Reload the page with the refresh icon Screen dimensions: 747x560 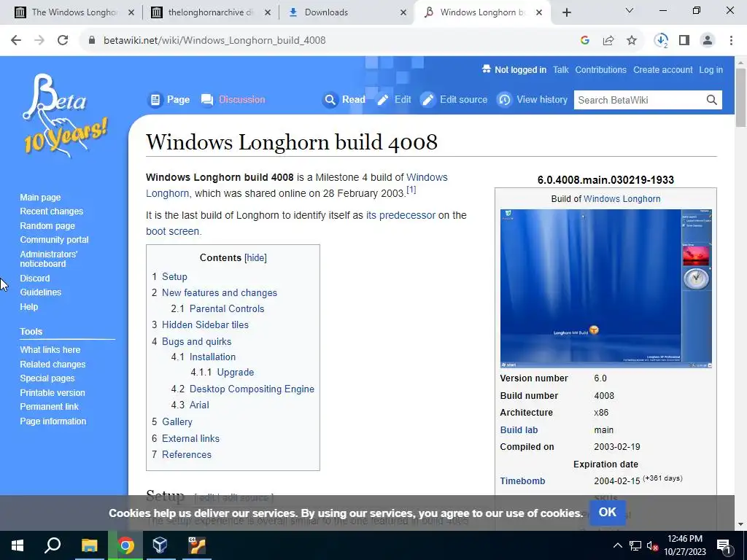point(63,41)
